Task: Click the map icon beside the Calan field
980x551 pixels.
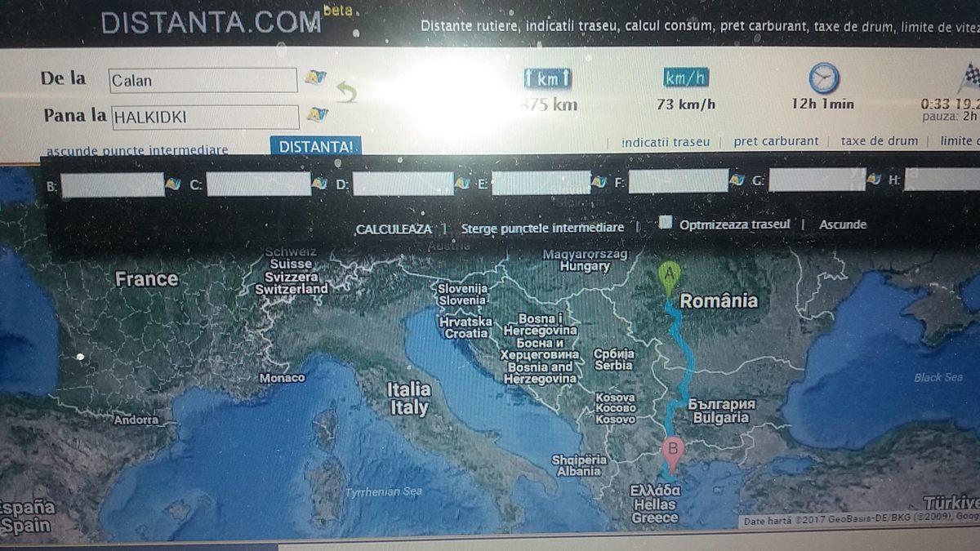Action: click(315, 78)
